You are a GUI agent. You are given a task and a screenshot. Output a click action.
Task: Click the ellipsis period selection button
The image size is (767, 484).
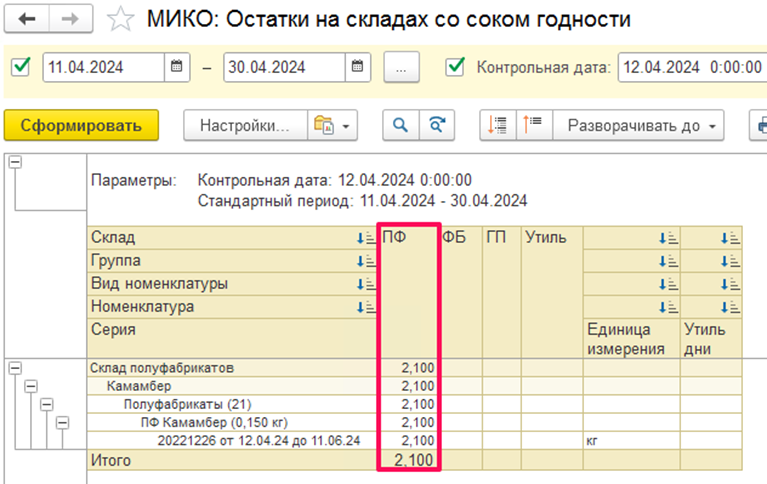pos(401,67)
